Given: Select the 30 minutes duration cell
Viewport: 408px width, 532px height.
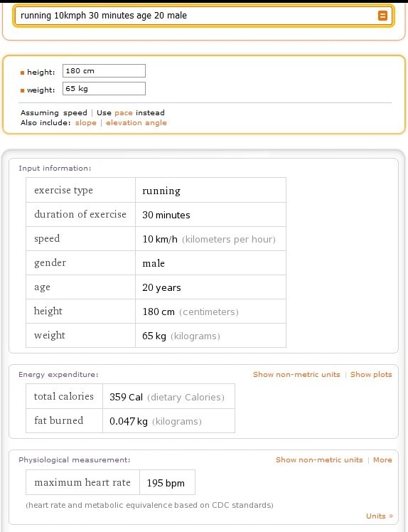Looking at the screenshot, I should (210, 215).
